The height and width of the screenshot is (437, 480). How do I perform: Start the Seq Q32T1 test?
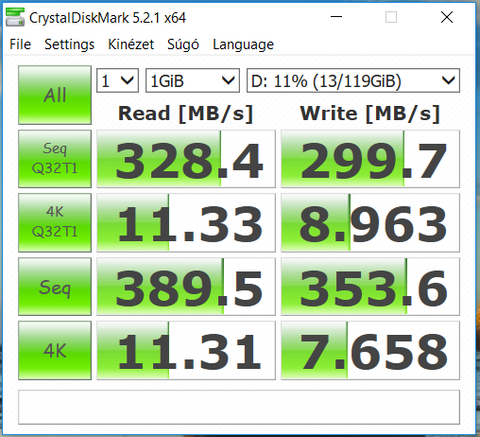coord(55,159)
